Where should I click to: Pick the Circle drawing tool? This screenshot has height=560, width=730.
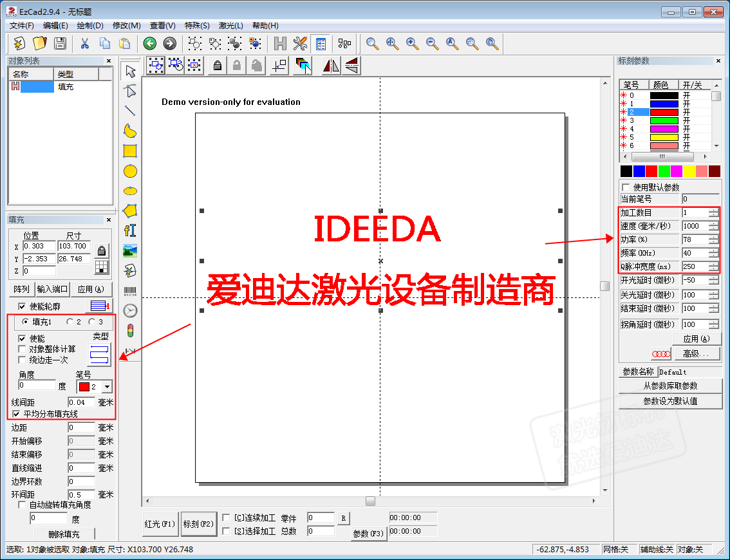(x=130, y=171)
